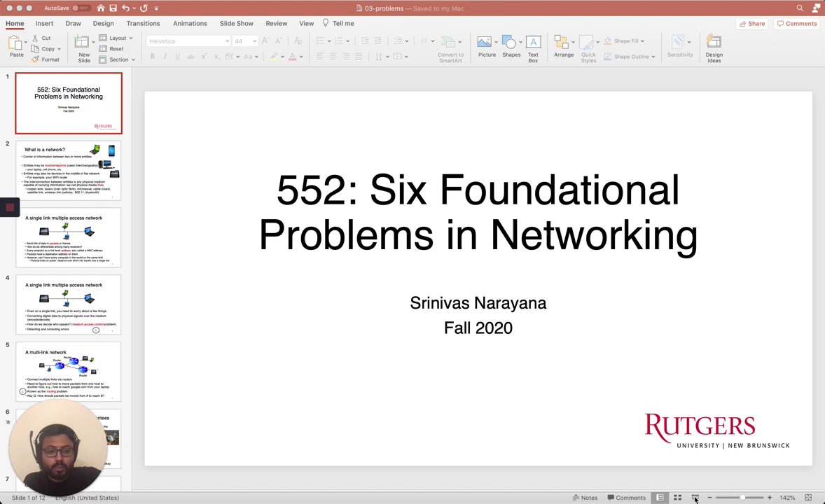
Task: Open Design Ideas pane
Action: point(714,49)
